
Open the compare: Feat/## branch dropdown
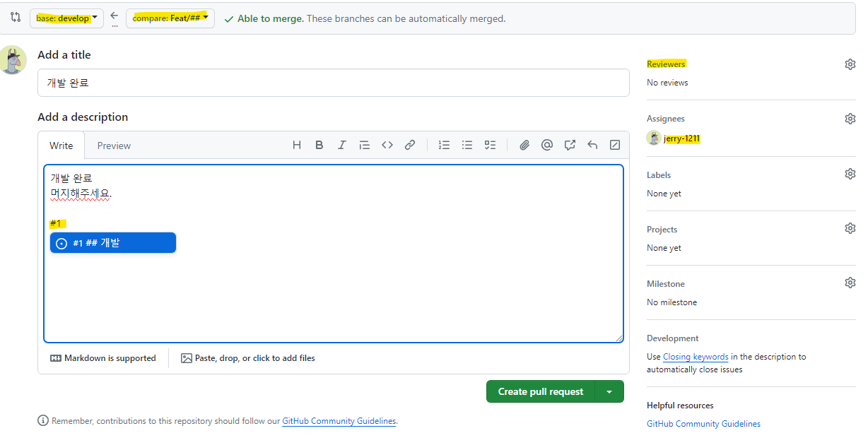[x=170, y=18]
